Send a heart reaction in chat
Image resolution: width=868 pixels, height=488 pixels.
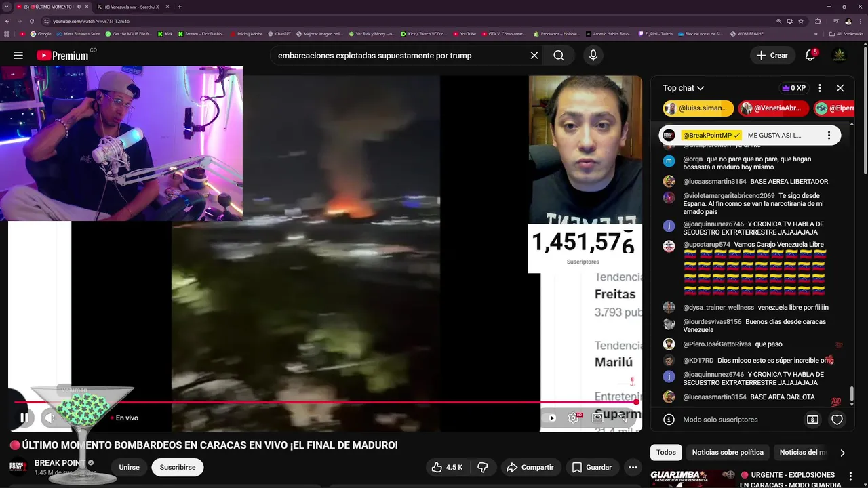(837, 420)
